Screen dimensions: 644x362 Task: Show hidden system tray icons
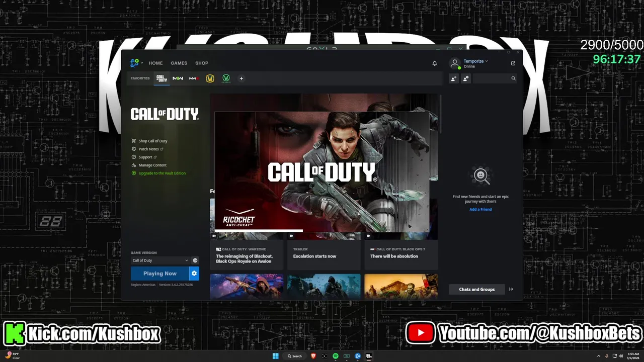click(598, 356)
